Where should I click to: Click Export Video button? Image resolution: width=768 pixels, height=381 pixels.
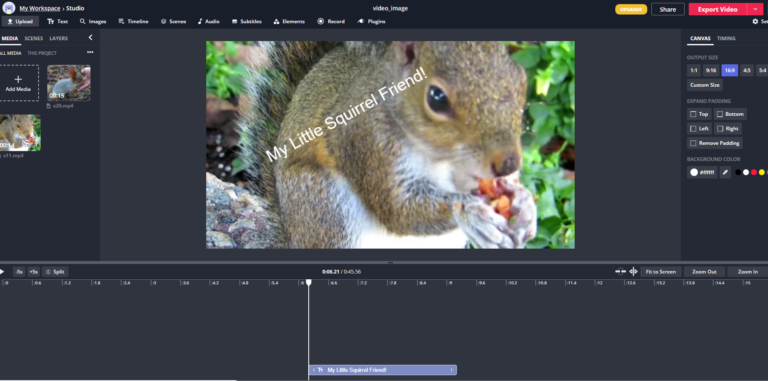[x=718, y=9]
